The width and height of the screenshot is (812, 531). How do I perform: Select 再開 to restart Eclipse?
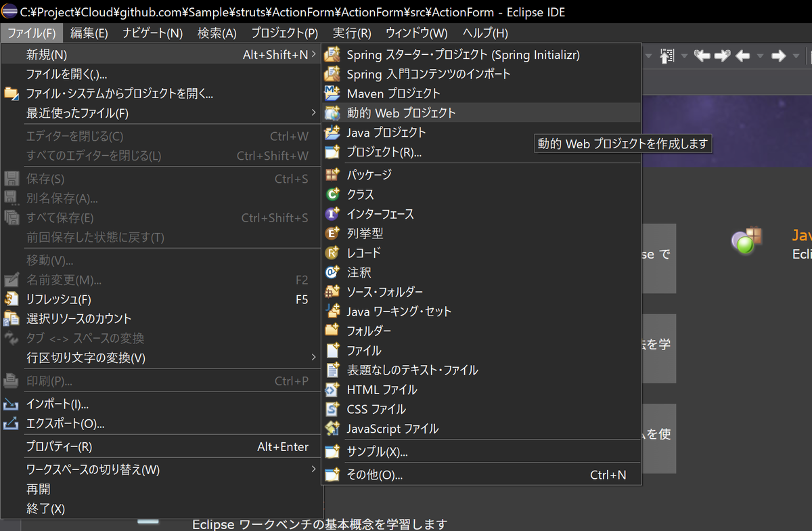(161, 489)
